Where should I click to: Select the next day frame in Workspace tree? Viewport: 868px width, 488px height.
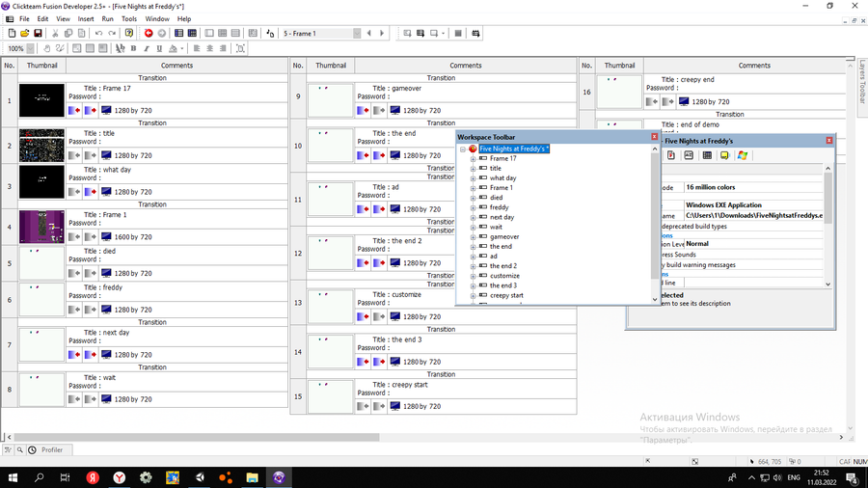tap(502, 217)
